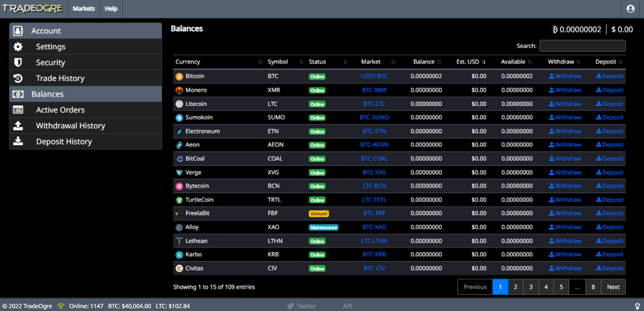The height and width of the screenshot is (311, 644).
Task: Sort table by Est. USD column
Action: pyautogui.click(x=467, y=62)
